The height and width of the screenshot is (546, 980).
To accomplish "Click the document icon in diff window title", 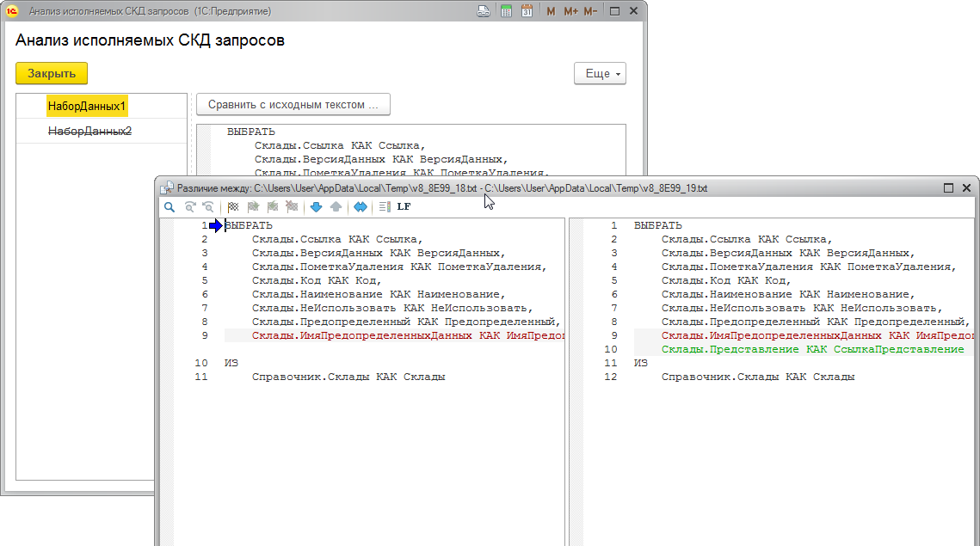I will [x=166, y=188].
